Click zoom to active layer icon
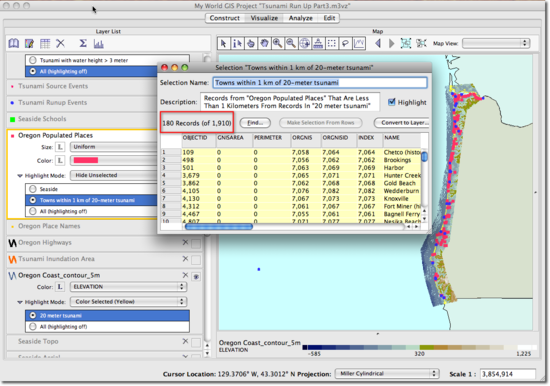 pyautogui.click(x=406, y=43)
